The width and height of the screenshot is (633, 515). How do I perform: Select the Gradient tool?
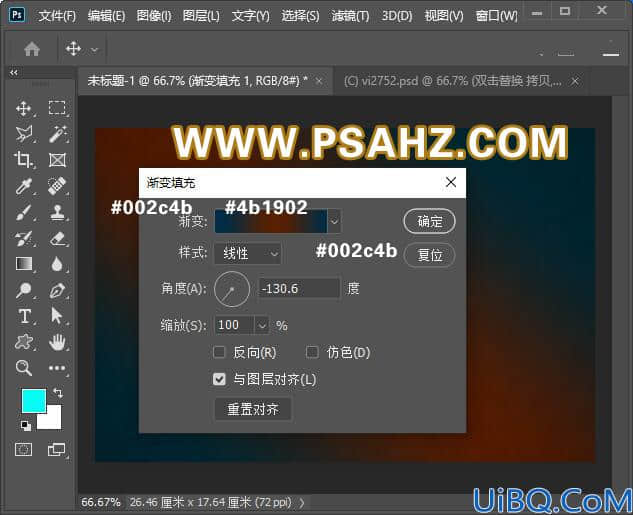(x=24, y=264)
